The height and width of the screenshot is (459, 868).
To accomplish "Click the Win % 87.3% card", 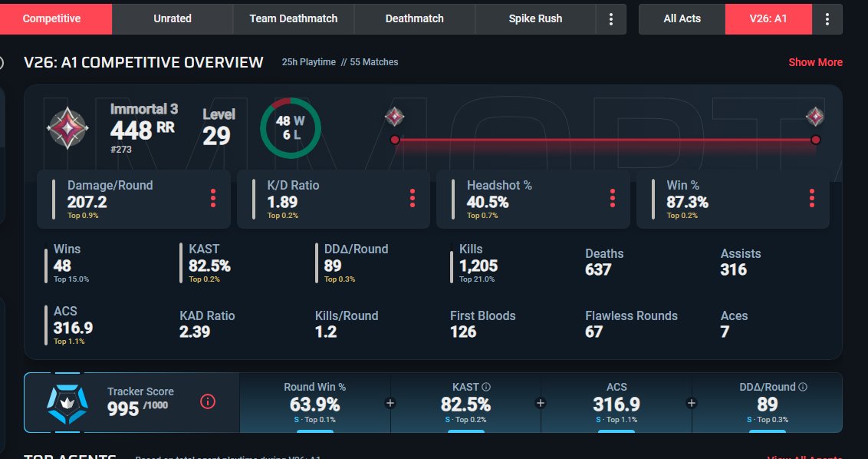I will (x=733, y=199).
